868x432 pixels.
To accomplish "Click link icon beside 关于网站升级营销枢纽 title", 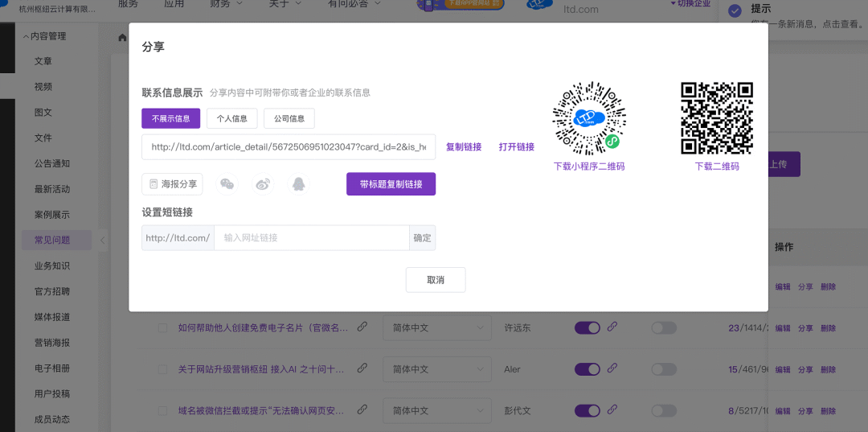I will click(x=362, y=368).
